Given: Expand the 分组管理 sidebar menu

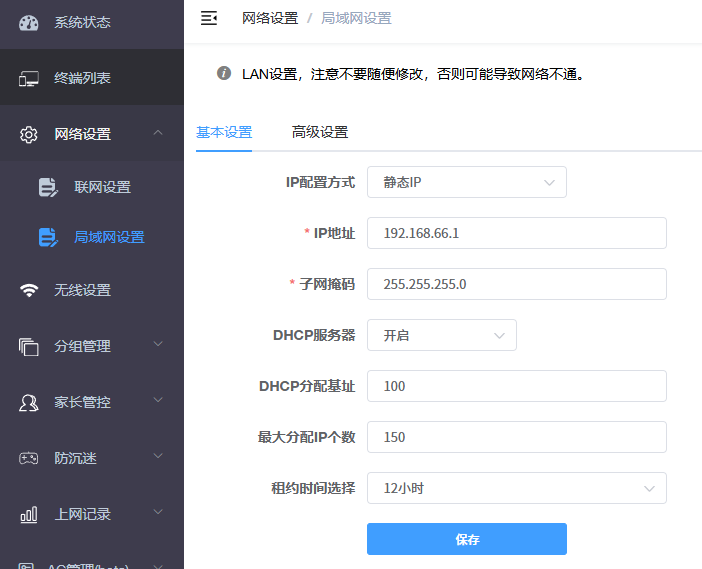Looking at the screenshot, I should click(157, 346).
